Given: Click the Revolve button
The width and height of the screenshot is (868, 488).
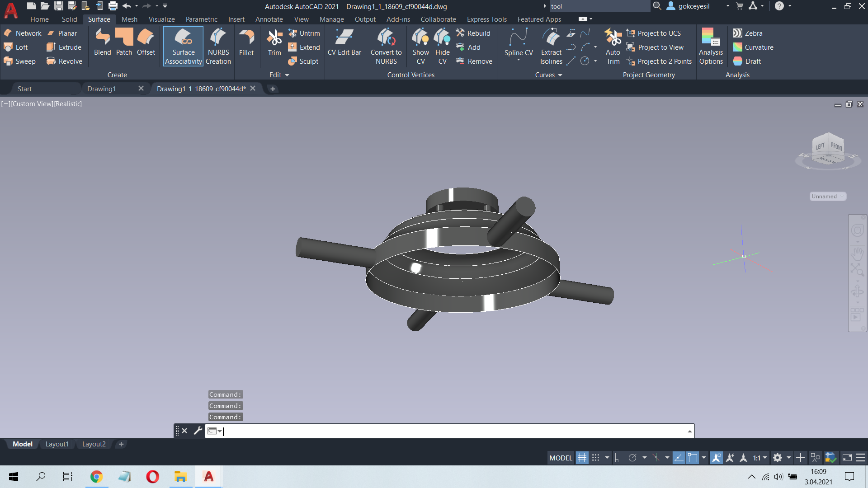Looking at the screenshot, I should point(65,61).
